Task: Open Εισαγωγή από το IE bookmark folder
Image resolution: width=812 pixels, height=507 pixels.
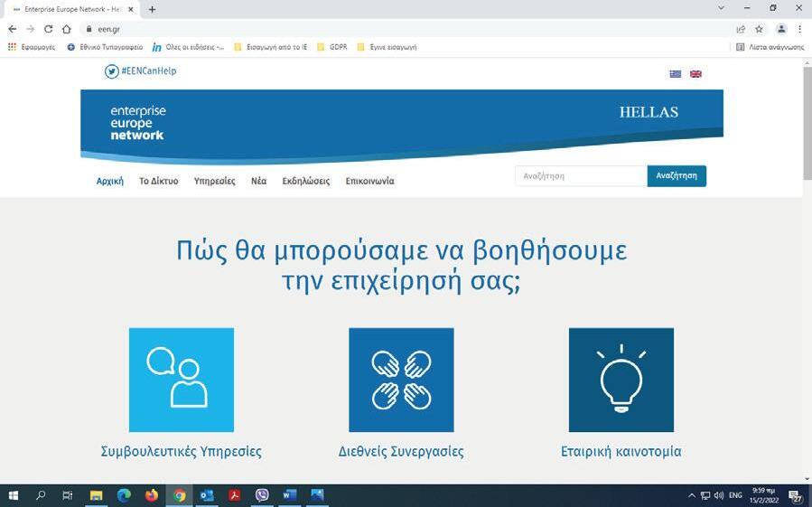Action: click(270, 47)
